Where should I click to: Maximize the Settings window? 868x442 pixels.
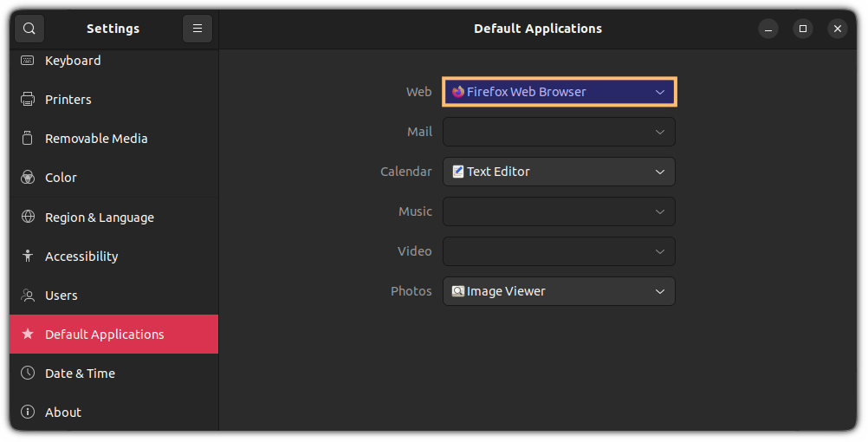[x=803, y=29]
